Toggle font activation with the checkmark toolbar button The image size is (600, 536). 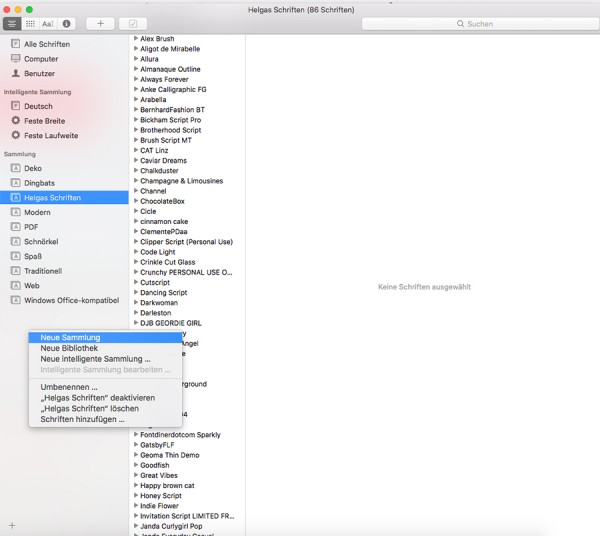[133, 24]
